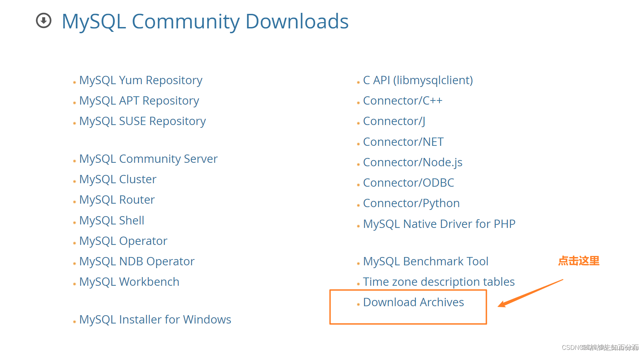Click the download circle icon beside the heading
Viewport: 644px width, 354px height.
44,20
